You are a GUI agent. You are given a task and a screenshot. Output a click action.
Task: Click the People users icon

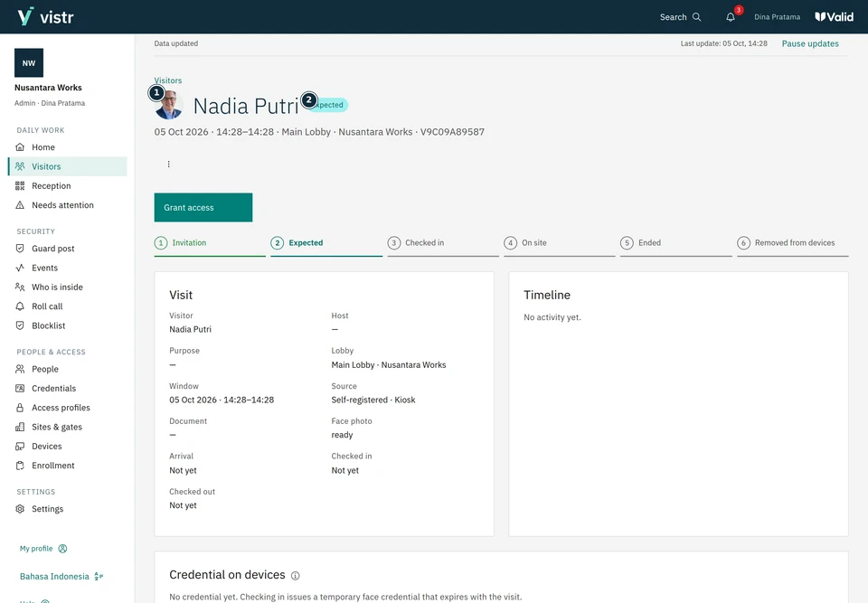[x=20, y=370]
